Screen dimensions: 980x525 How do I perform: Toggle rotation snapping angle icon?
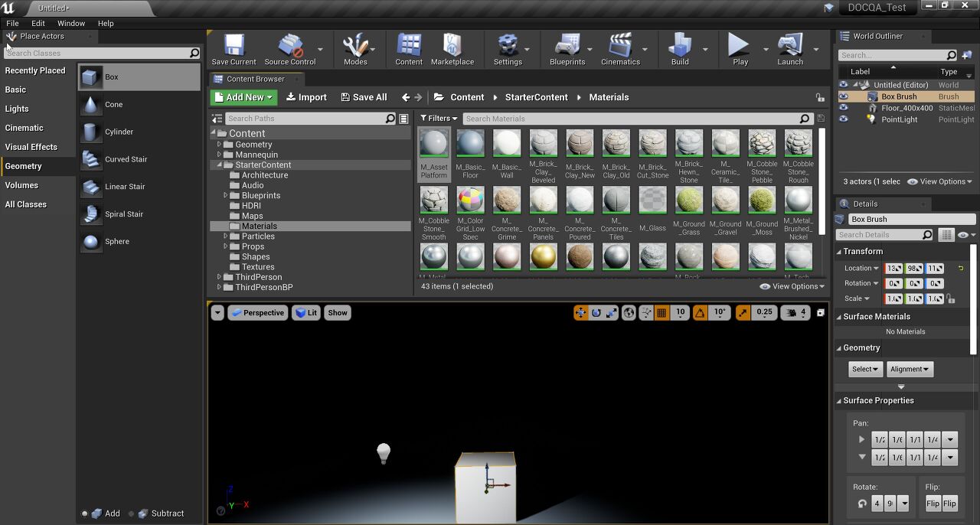[700, 312]
